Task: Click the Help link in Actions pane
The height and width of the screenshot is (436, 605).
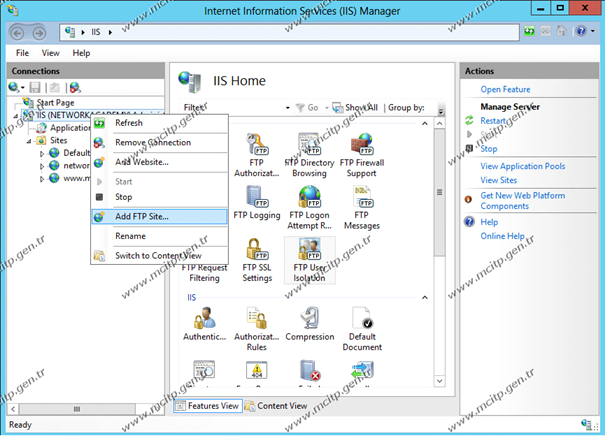Action: click(x=489, y=222)
